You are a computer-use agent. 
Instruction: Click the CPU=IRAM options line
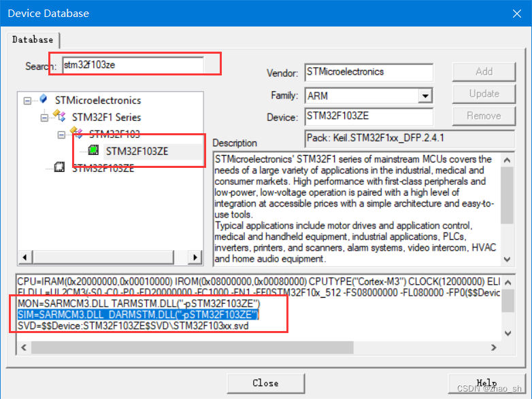click(259, 281)
